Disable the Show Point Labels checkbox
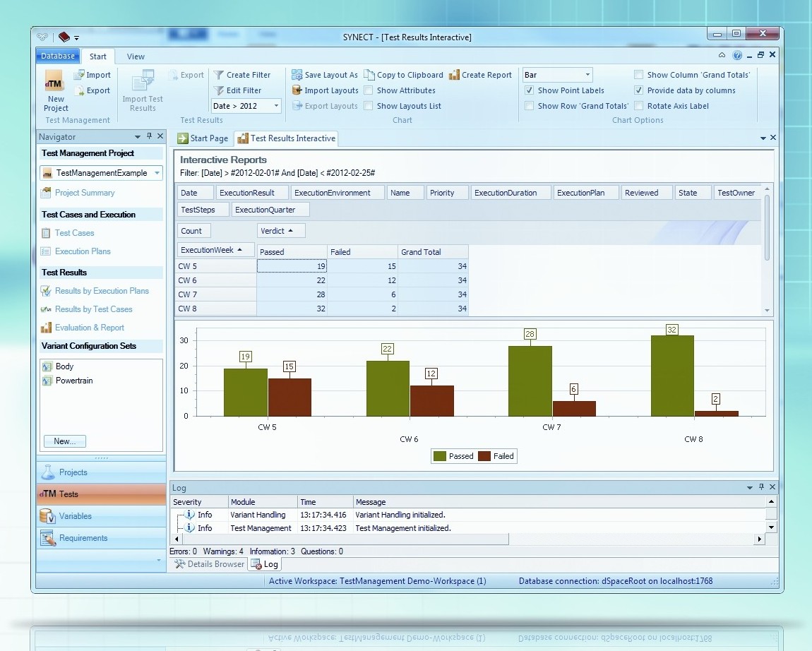 click(530, 90)
